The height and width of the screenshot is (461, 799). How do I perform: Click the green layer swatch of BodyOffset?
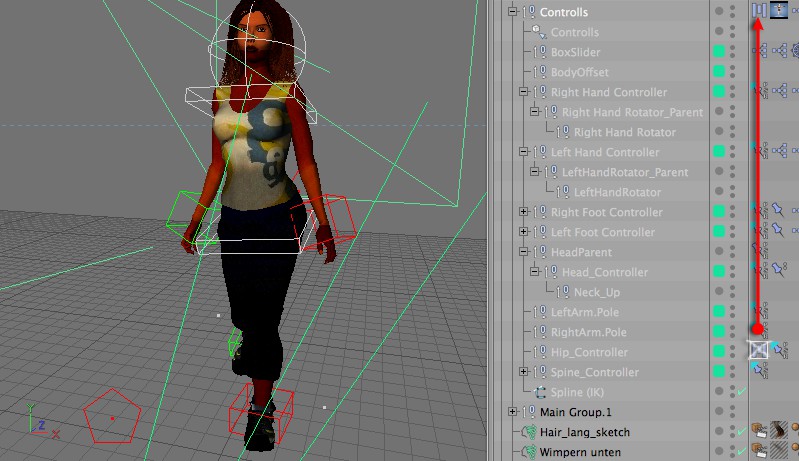(719, 71)
